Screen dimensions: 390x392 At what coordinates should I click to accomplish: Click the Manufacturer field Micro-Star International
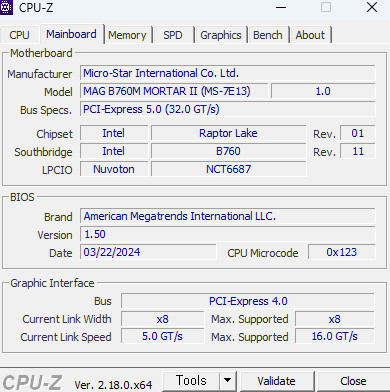coord(228,73)
